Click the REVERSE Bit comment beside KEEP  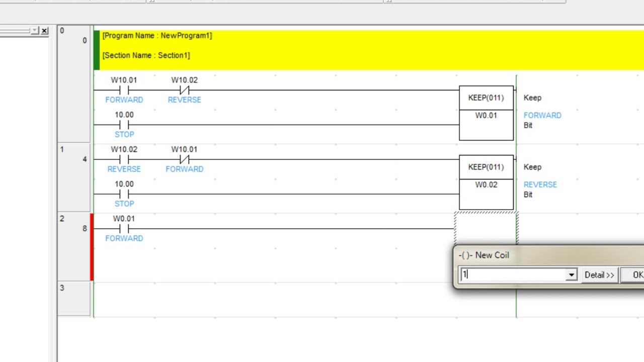click(540, 190)
